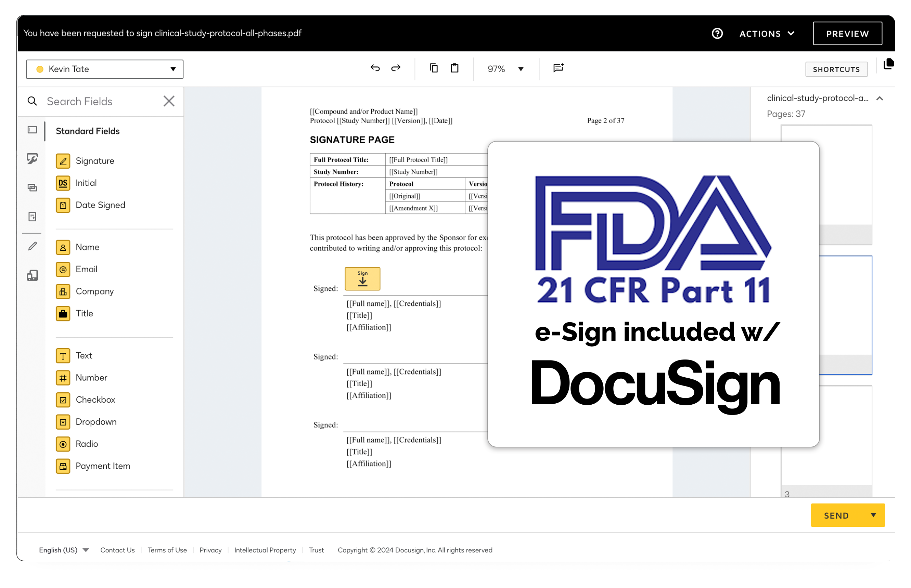
Task: Select the pencil edit sidebar icon
Action: [x=33, y=246]
